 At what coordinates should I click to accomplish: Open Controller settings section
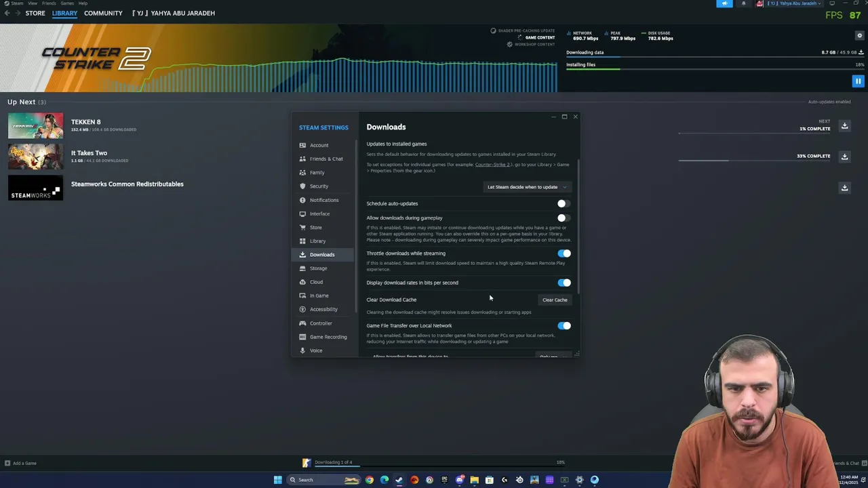pyautogui.click(x=322, y=323)
